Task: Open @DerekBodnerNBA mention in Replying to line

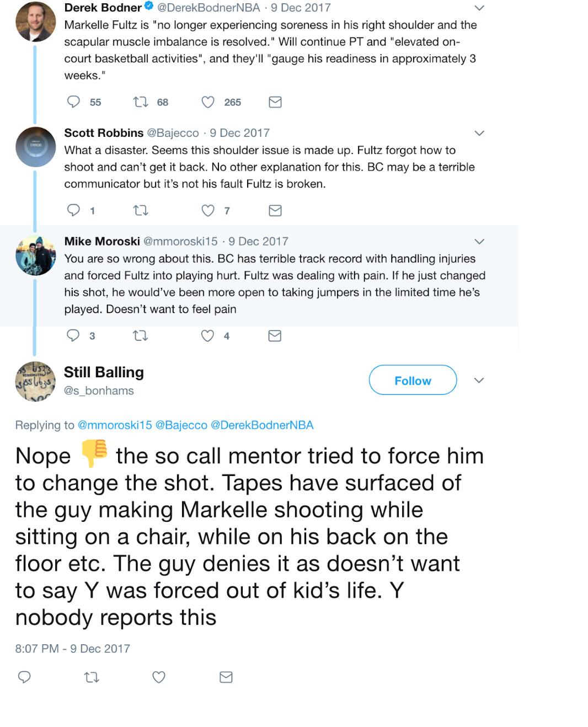Action: point(262,425)
